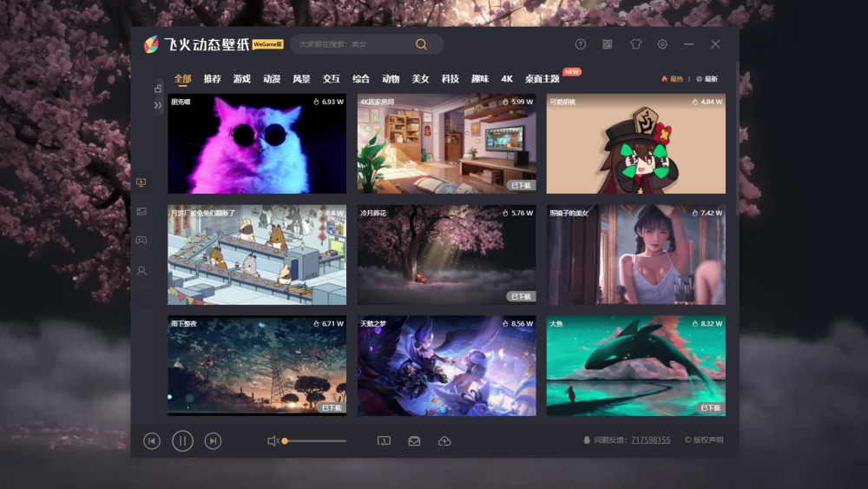Switch to the 美女 tab

tap(421, 79)
